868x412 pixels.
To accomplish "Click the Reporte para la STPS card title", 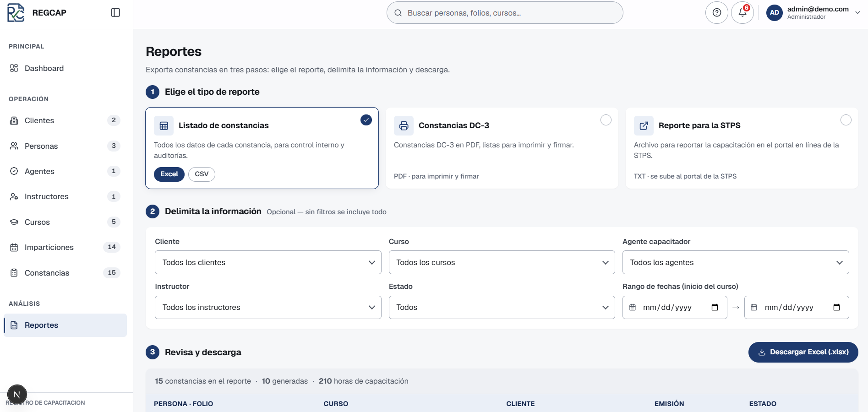I will click(x=699, y=125).
